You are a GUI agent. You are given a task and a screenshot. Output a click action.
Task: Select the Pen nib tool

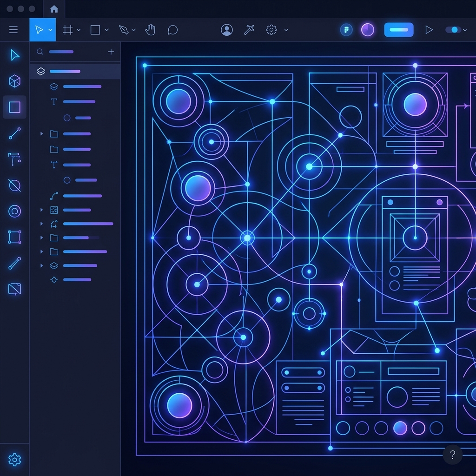(x=124, y=30)
